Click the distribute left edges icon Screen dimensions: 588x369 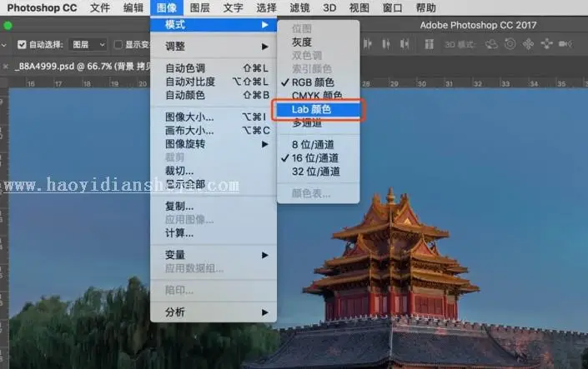point(368,44)
